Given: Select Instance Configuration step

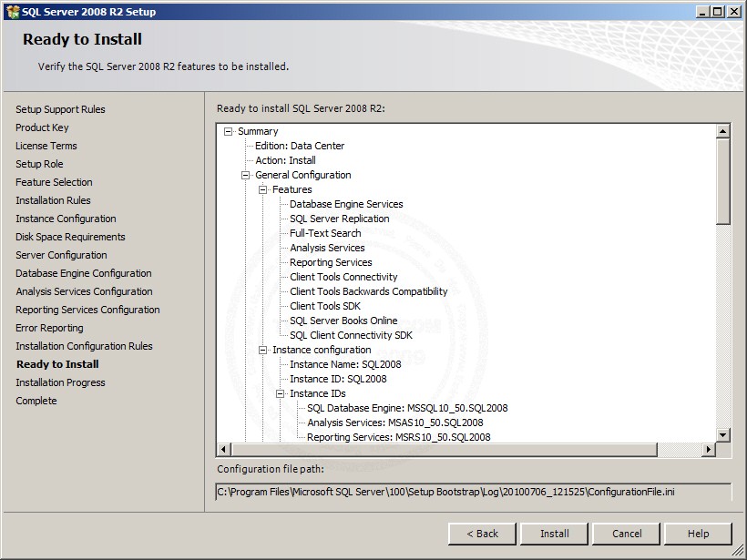Looking at the screenshot, I should click(x=66, y=219).
